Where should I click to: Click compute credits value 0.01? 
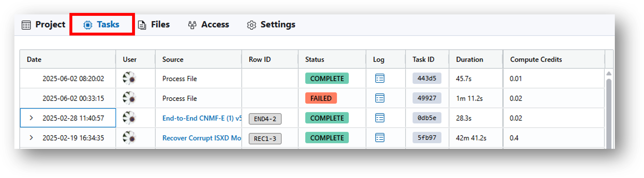515,78
